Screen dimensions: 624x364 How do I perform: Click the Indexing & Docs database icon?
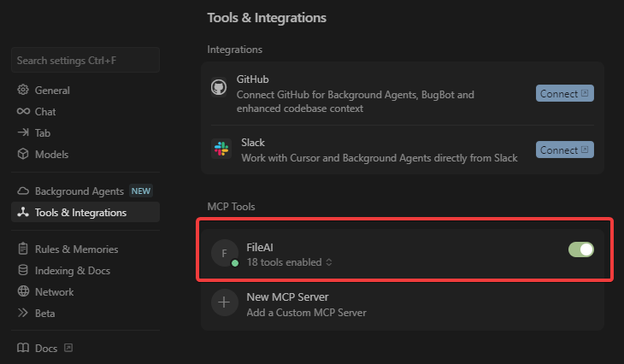coord(23,271)
